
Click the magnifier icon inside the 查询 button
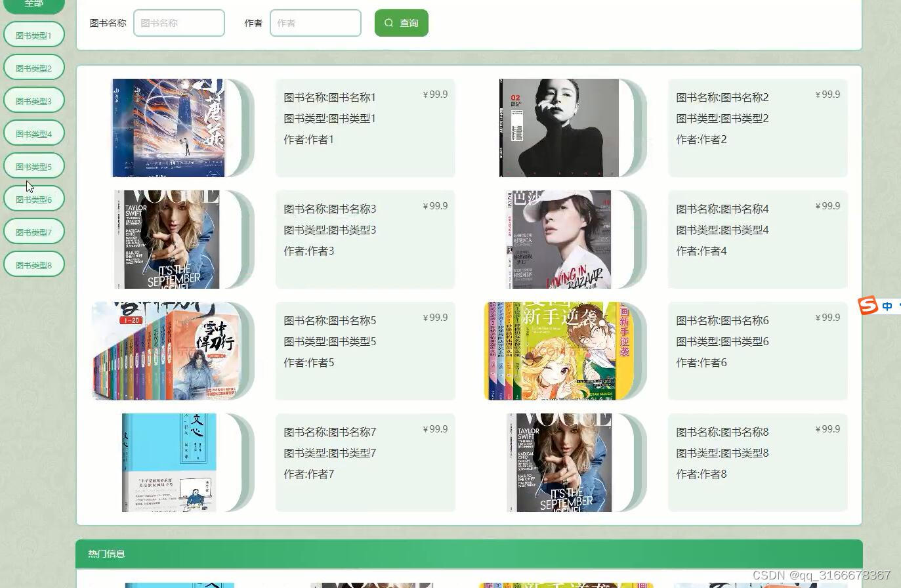389,22
